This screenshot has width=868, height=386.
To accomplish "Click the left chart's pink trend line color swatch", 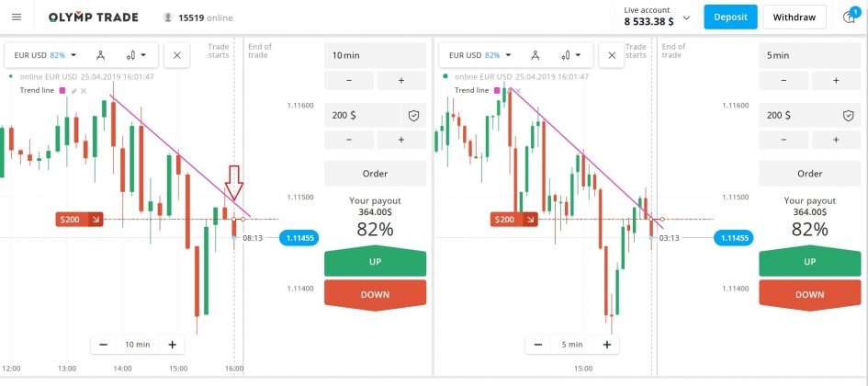I will (x=62, y=91).
